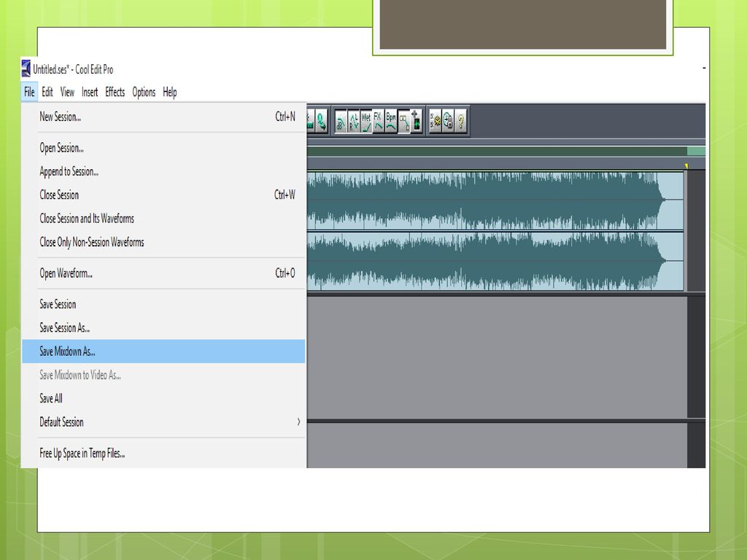This screenshot has width=747, height=560.
Task: Open the View menu
Action: click(67, 92)
